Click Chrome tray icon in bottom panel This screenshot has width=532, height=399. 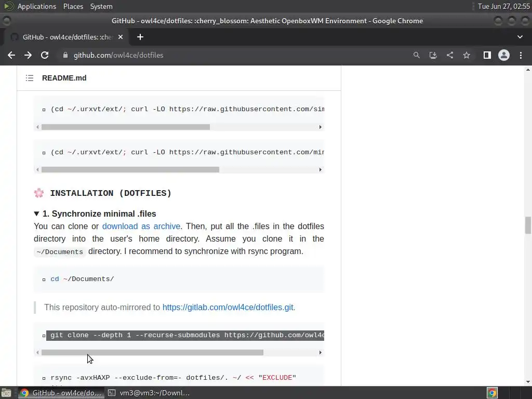click(x=493, y=393)
